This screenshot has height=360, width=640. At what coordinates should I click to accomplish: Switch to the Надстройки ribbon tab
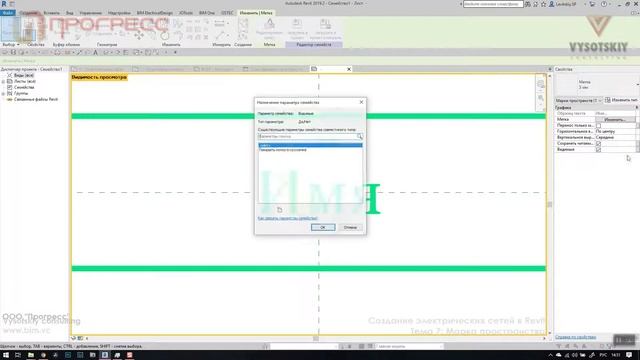click(x=119, y=13)
